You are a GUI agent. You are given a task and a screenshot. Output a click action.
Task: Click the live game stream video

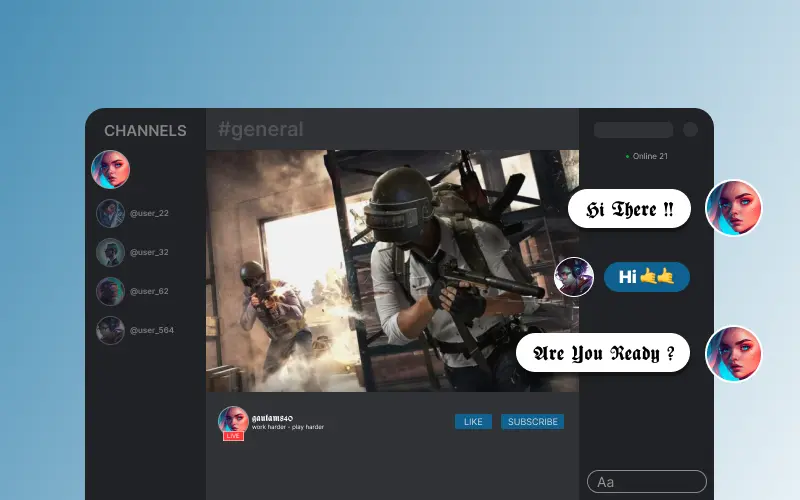(392, 270)
